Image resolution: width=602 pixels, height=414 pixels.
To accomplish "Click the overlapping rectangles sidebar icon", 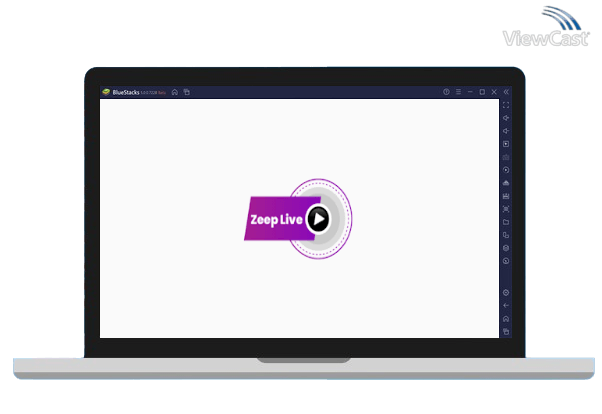I will click(506, 235).
